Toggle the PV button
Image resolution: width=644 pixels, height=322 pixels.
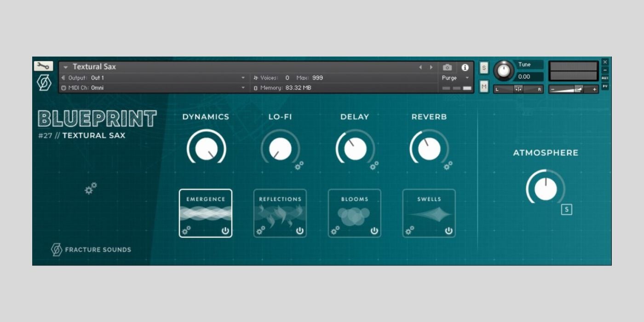pos(605,86)
